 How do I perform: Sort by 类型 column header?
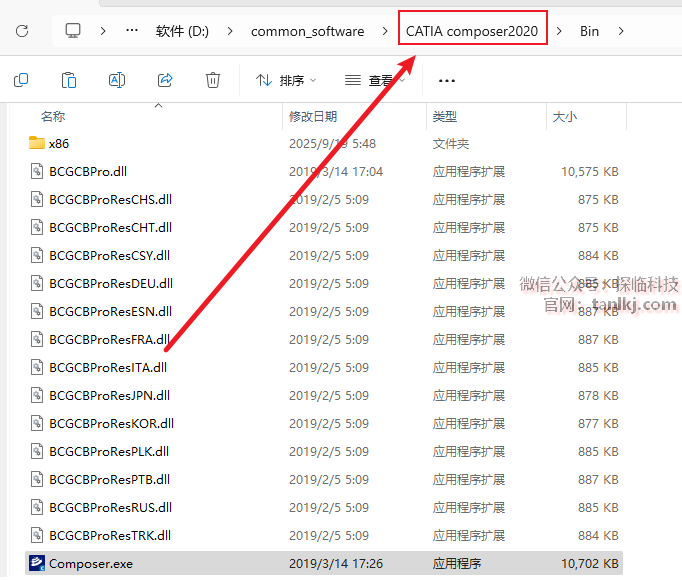(445, 117)
